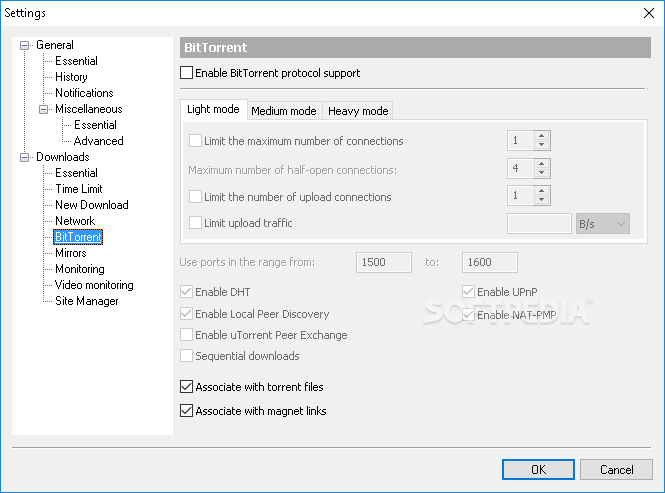
Task: Toggle Associate with magnet links
Action: tap(186, 411)
